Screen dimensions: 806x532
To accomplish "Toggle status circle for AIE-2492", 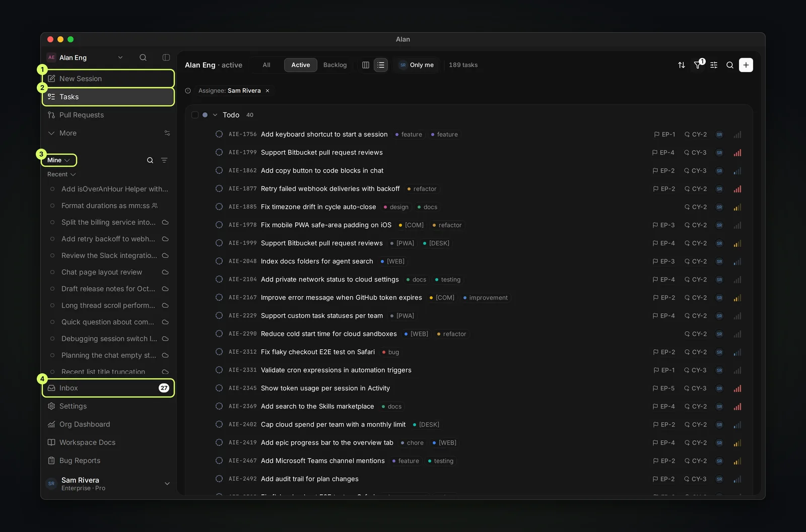I will [x=219, y=479].
